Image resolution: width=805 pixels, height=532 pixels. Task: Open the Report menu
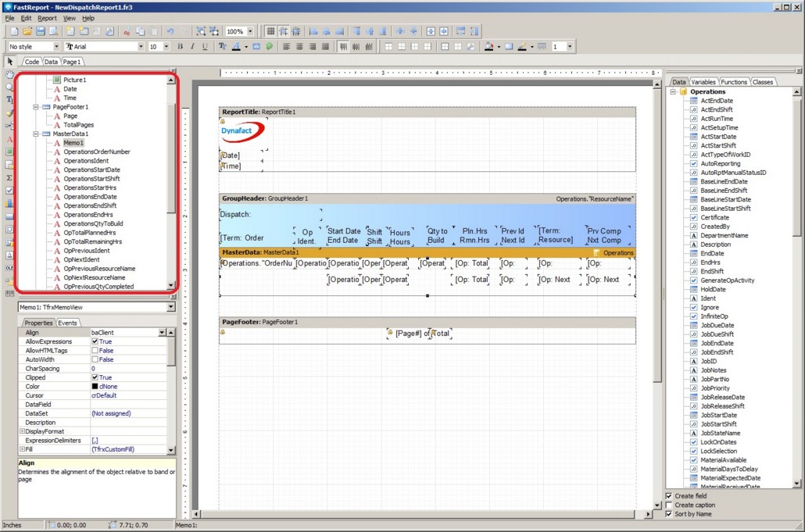[47, 18]
